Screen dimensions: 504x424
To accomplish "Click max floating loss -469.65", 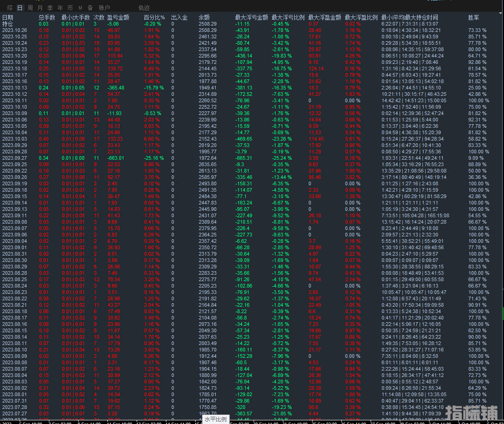I will pyautogui.click(x=244, y=139).
